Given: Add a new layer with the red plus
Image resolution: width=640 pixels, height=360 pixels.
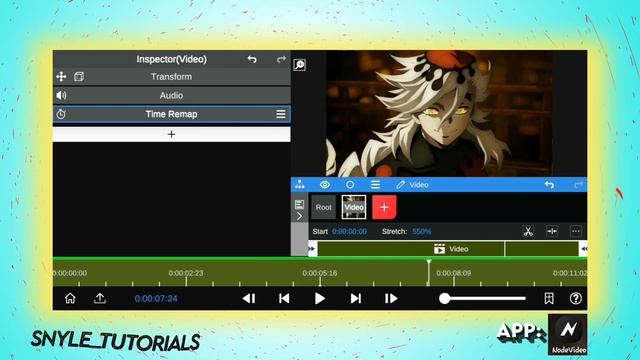Looking at the screenshot, I should click(x=384, y=207).
